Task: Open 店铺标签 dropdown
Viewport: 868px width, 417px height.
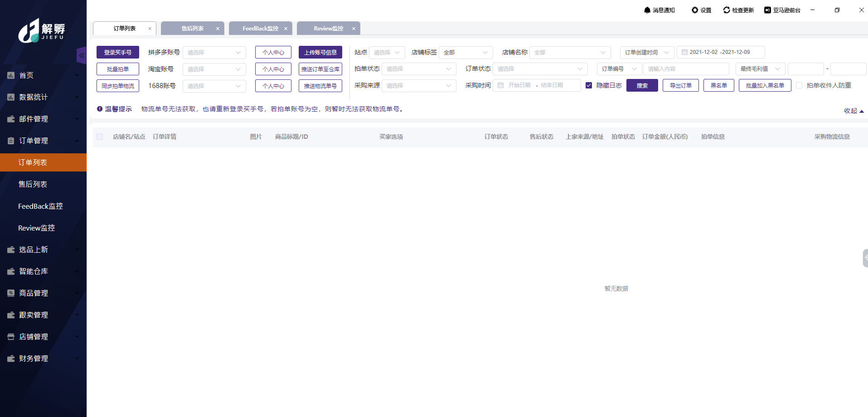Action: pyautogui.click(x=466, y=53)
